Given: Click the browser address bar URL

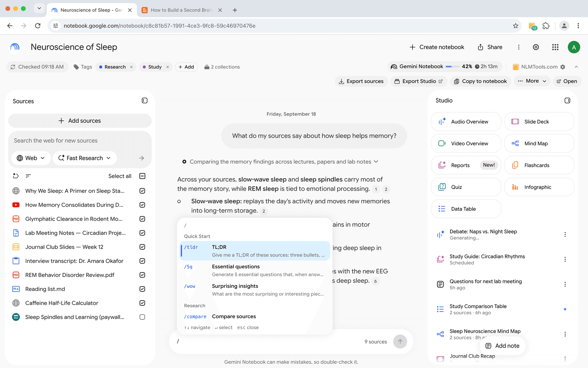Looking at the screenshot, I should (x=160, y=26).
